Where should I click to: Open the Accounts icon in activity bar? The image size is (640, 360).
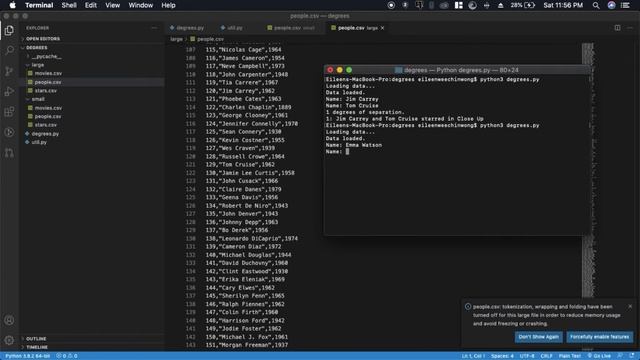click(x=9, y=320)
